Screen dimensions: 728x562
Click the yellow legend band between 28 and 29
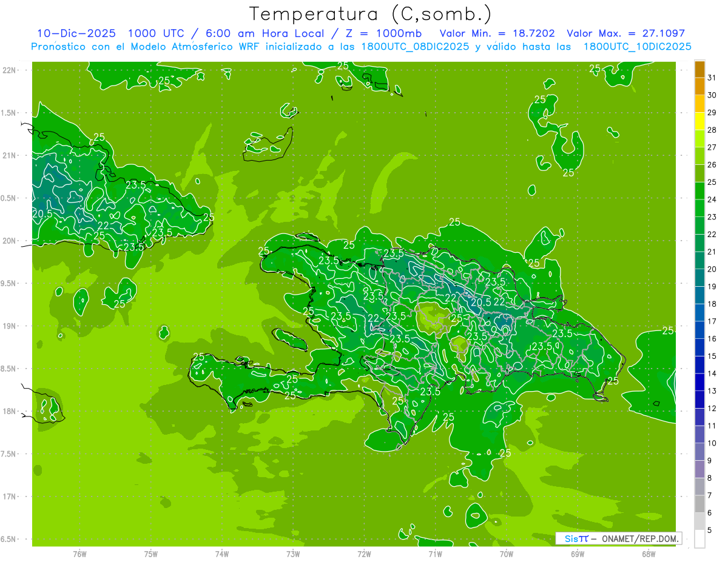click(x=699, y=121)
